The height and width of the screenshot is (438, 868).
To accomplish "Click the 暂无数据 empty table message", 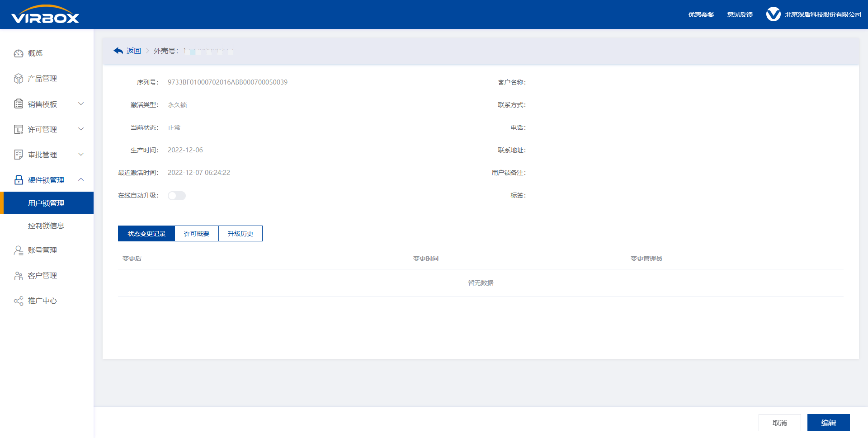I will 481,283.
